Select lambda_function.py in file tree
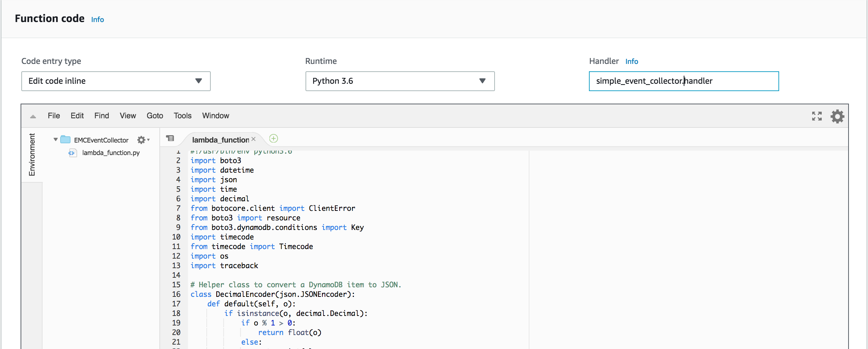Viewport: 868px width, 349px height. [x=111, y=153]
